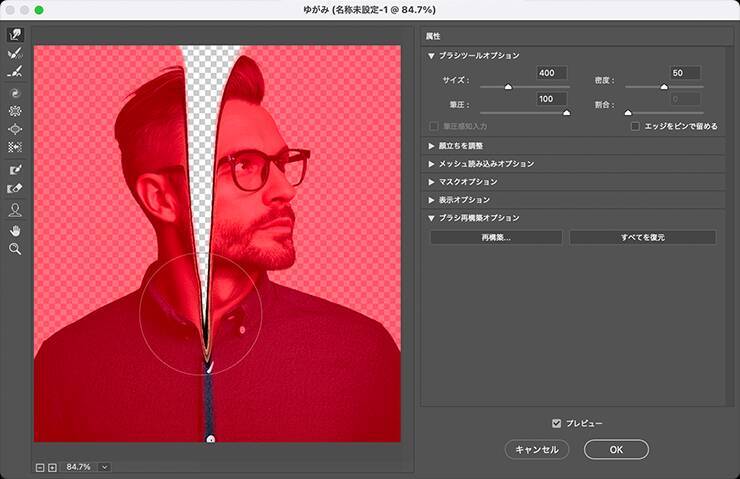Click the 再構築... button
This screenshot has height=479, width=740.
[x=496, y=238]
